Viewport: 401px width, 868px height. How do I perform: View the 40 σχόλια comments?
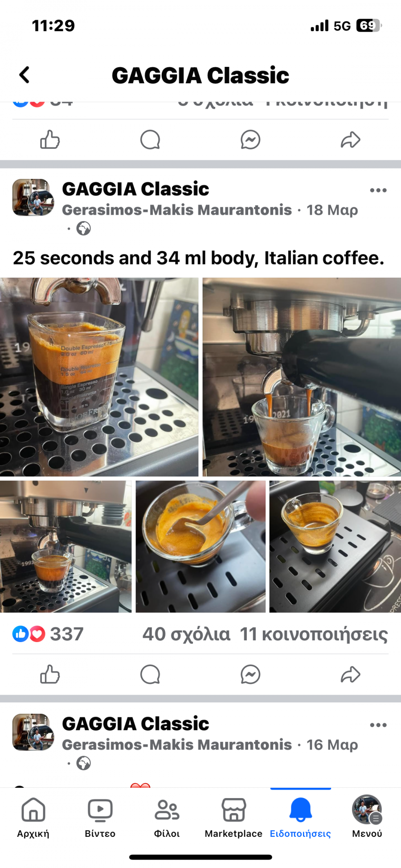pyautogui.click(x=186, y=634)
